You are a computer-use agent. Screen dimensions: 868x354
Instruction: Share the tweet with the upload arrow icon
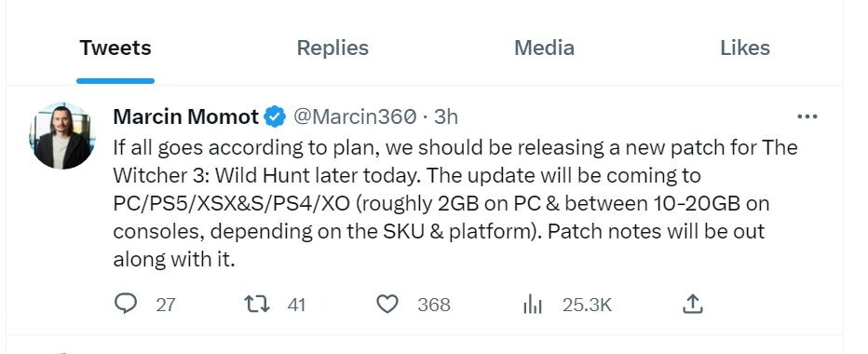(x=693, y=304)
